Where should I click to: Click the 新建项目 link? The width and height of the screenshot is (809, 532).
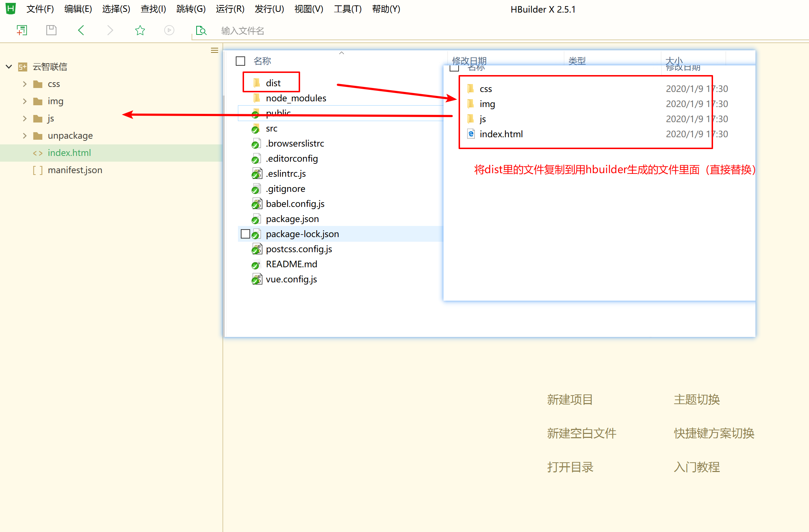pyautogui.click(x=570, y=399)
